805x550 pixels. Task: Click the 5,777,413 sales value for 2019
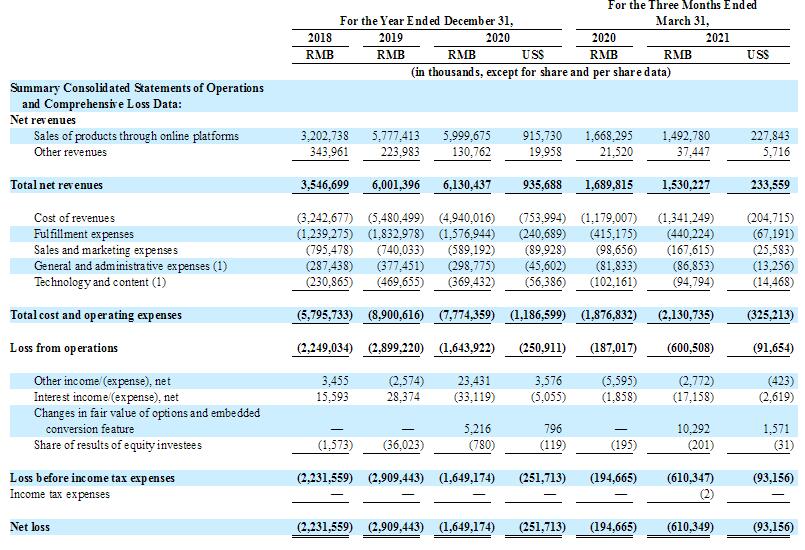(x=395, y=136)
